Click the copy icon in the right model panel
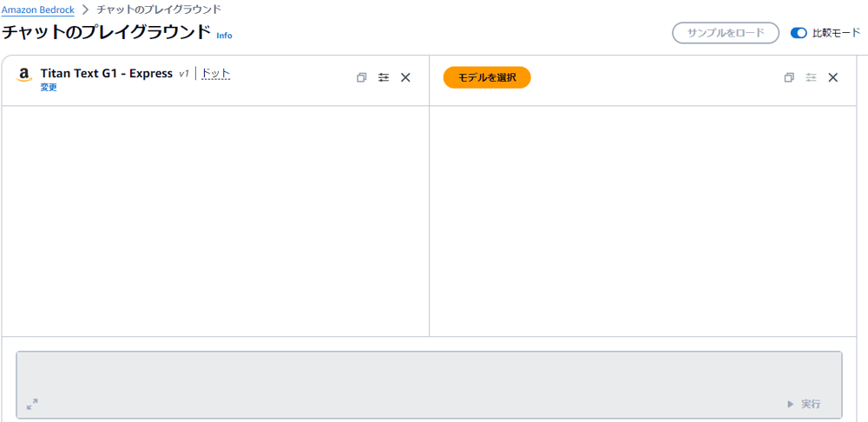The width and height of the screenshot is (868, 422). (x=789, y=77)
